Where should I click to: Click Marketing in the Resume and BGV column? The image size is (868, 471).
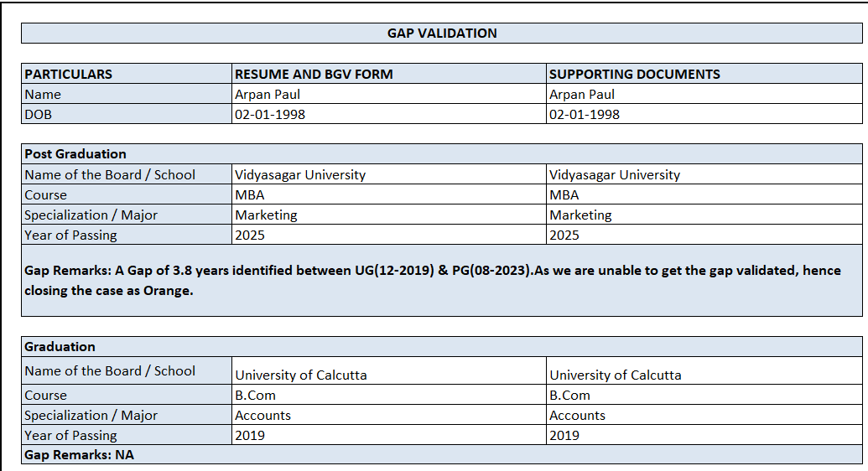266,215
